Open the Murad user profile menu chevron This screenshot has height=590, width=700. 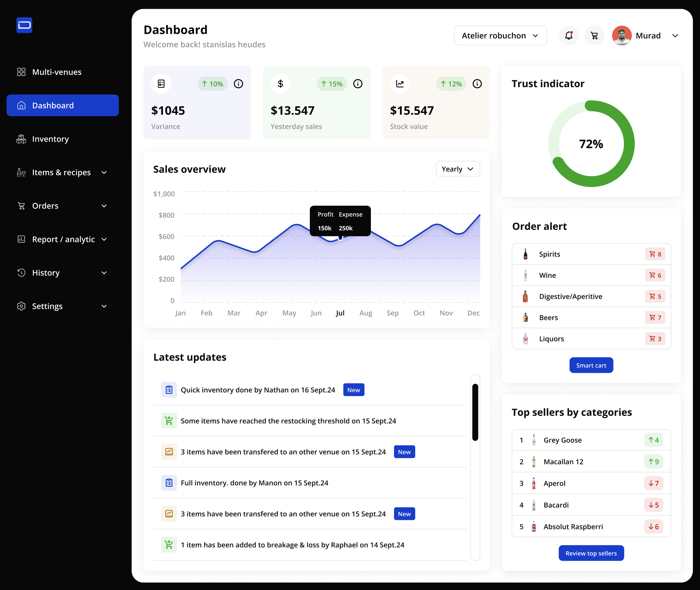[675, 36]
